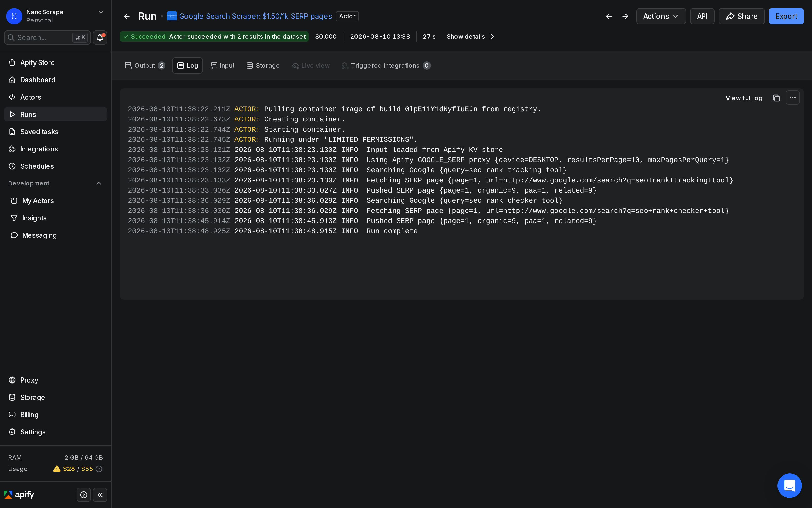812x508 pixels.
Task: Click the Share button
Action: click(741, 16)
